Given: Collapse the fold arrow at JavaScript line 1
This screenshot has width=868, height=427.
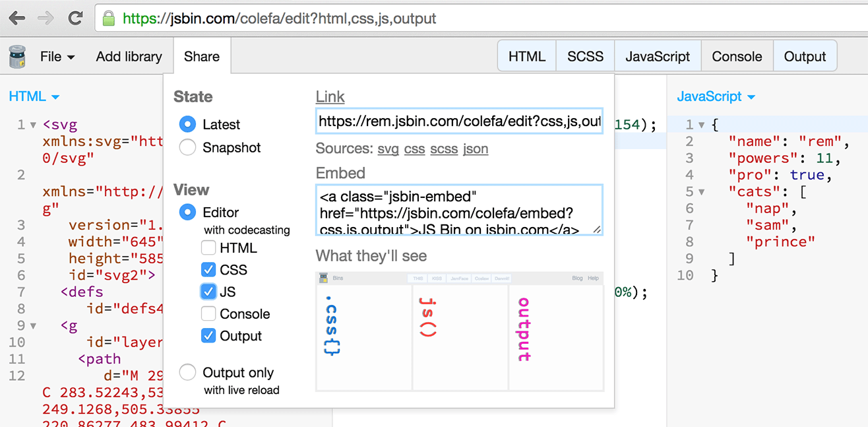Looking at the screenshot, I should [702, 125].
